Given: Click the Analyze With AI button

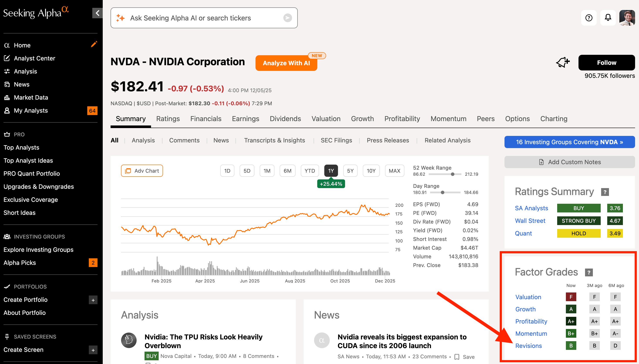Looking at the screenshot, I should (286, 63).
